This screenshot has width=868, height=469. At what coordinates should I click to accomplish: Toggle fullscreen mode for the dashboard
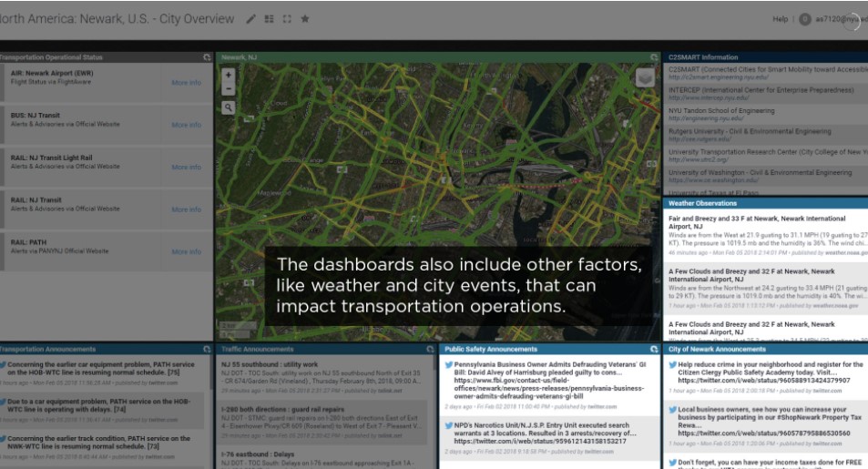287,19
